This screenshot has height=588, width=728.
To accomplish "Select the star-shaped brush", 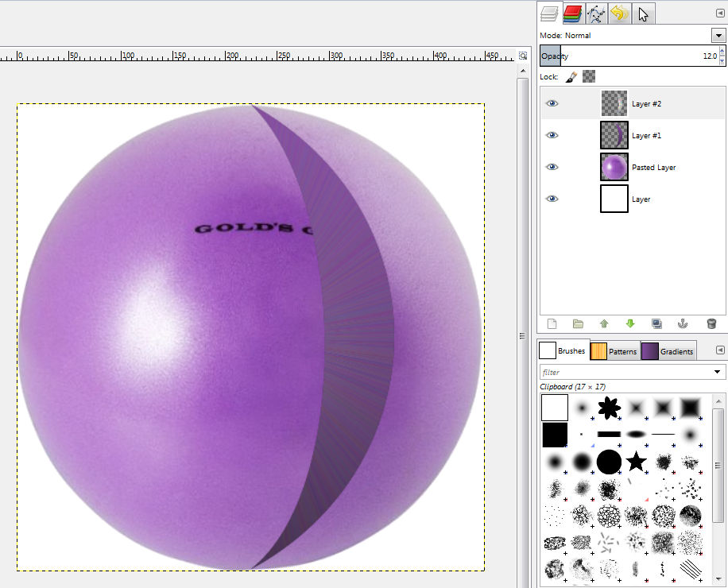I will pos(636,462).
